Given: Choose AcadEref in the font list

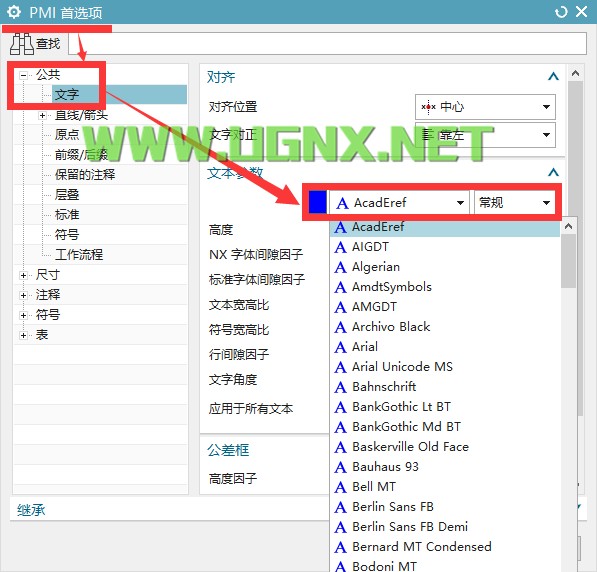Looking at the screenshot, I should 445,227.
